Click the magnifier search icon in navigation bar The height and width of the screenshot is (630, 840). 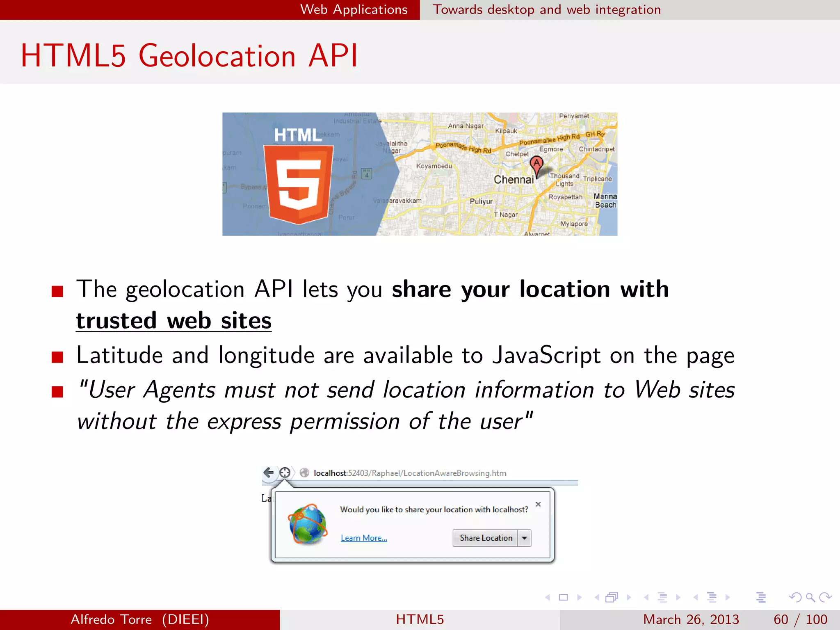coord(810,598)
